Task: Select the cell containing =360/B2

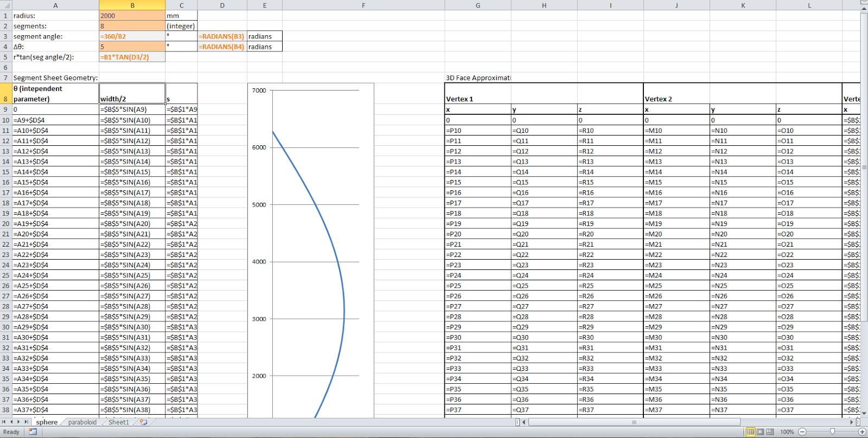Action: click(x=132, y=36)
